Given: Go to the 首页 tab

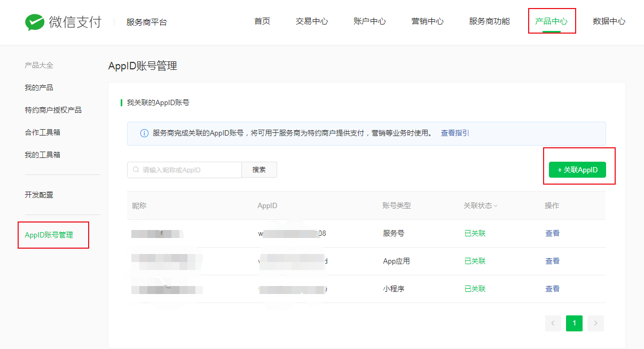Looking at the screenshot, I should (x=262, y=21).
